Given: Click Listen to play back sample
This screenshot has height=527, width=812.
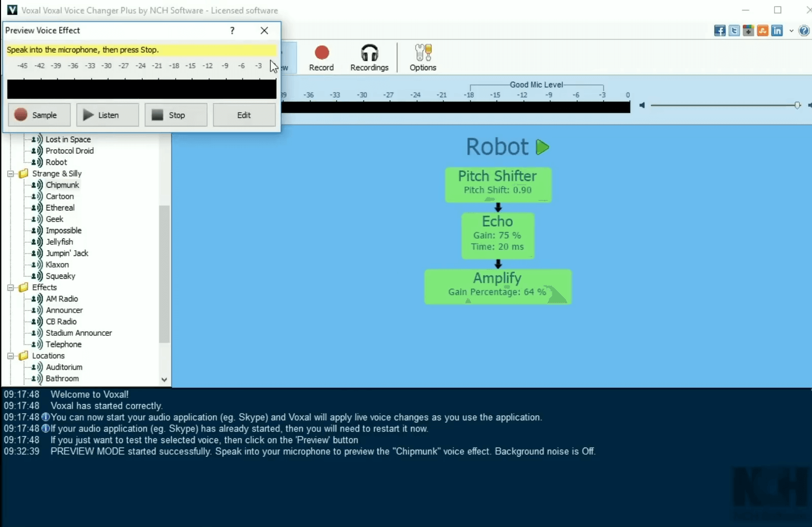Looking at the screenshot, I should point(107,115).
